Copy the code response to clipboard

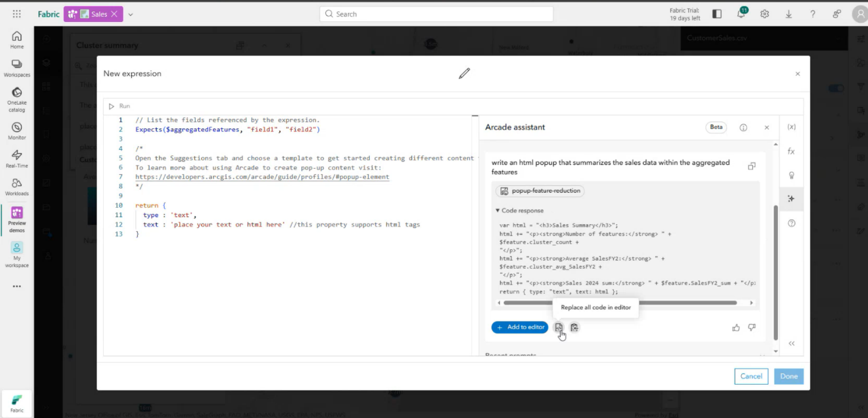[x=574, y=327]
